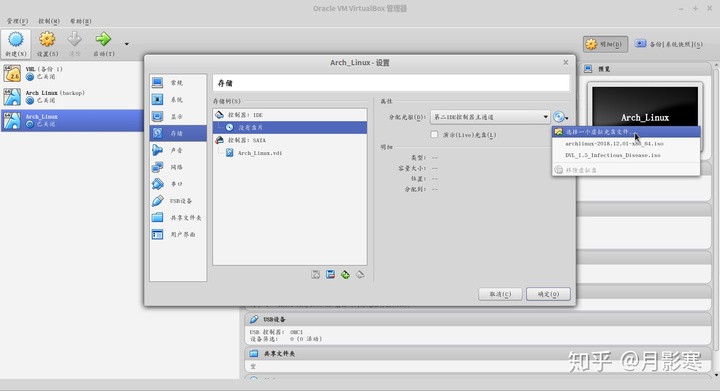Viewport: 720px width, 391px height.
Task: Start VM with the green 启动(T) arrow
Action: (103, 44)
